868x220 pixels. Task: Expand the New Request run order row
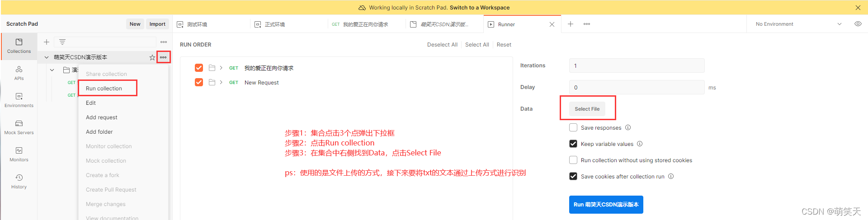coord(221,82)
